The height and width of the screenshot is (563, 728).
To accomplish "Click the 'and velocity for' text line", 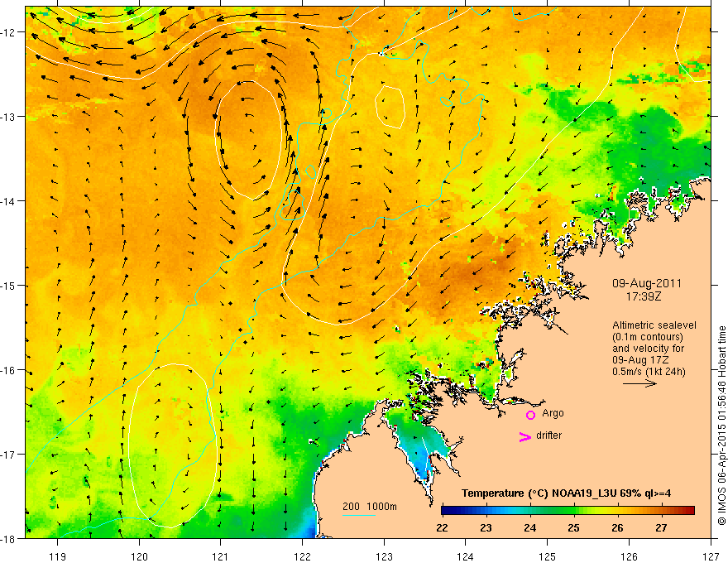I will [x=648, y=349].
